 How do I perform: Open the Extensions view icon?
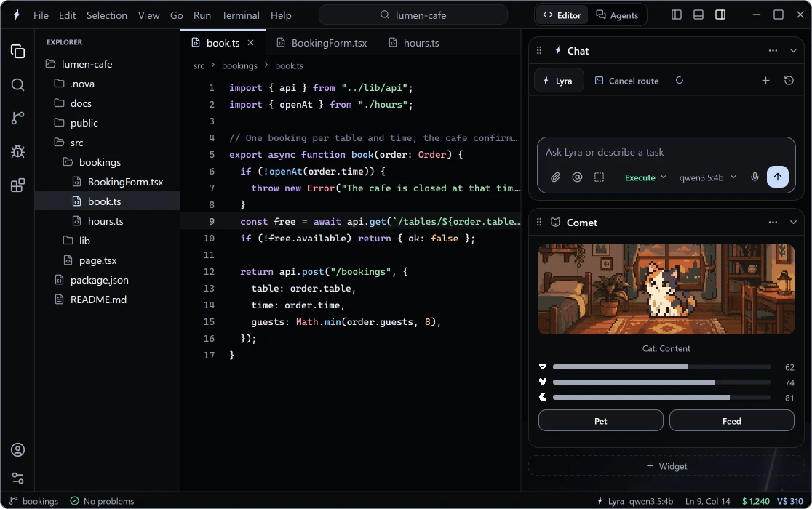[x=17, y=185]
